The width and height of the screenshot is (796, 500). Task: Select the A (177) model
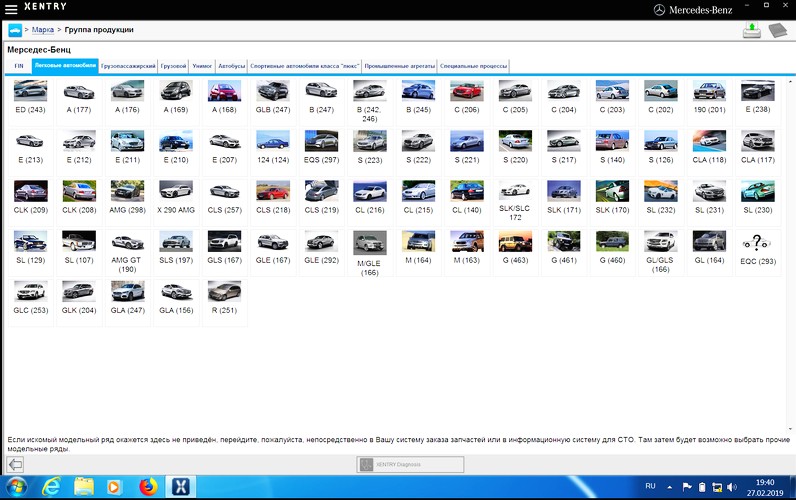tap(79, 100)
